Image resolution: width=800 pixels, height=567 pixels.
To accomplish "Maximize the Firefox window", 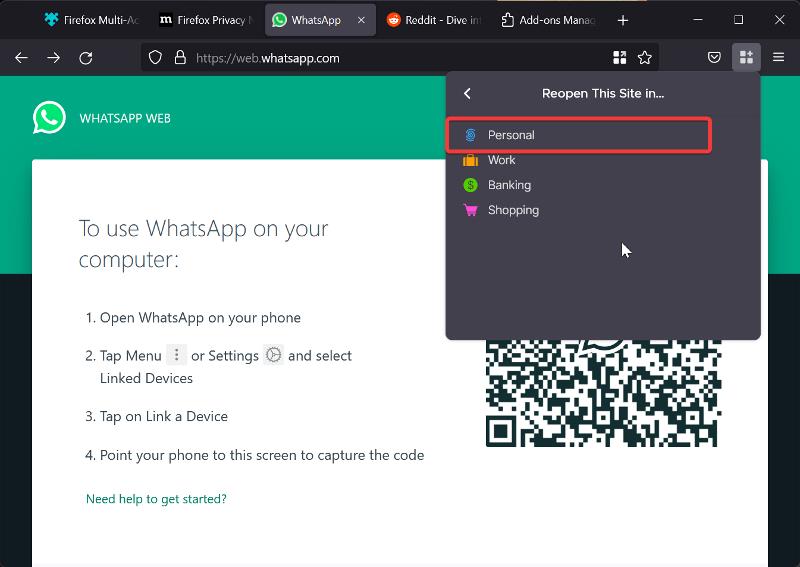I will [x=738, y=20].
